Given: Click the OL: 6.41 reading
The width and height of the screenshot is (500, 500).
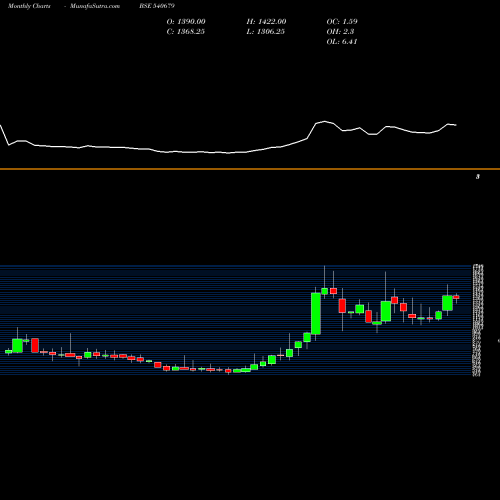Looking at the screenshot, I should pyautogui.click(x=342, y=42).
